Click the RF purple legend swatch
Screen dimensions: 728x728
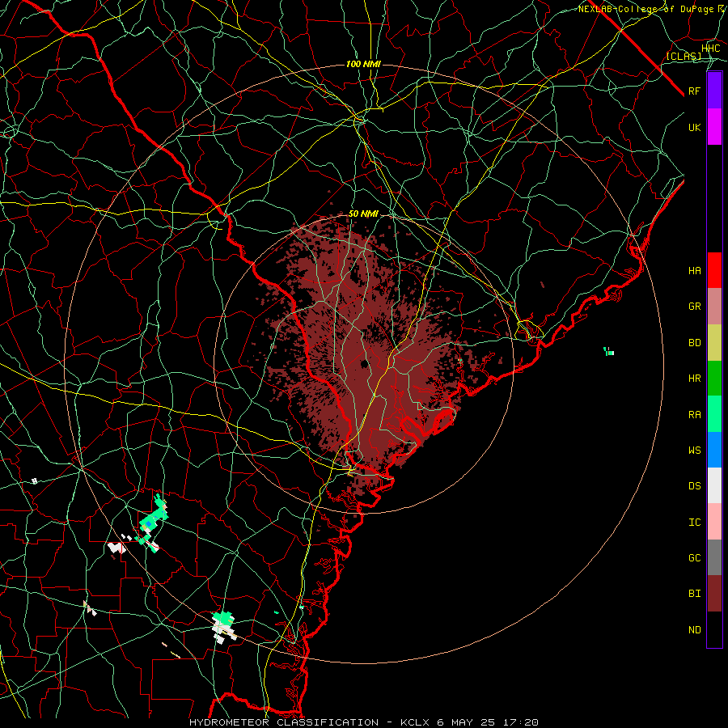714,91
